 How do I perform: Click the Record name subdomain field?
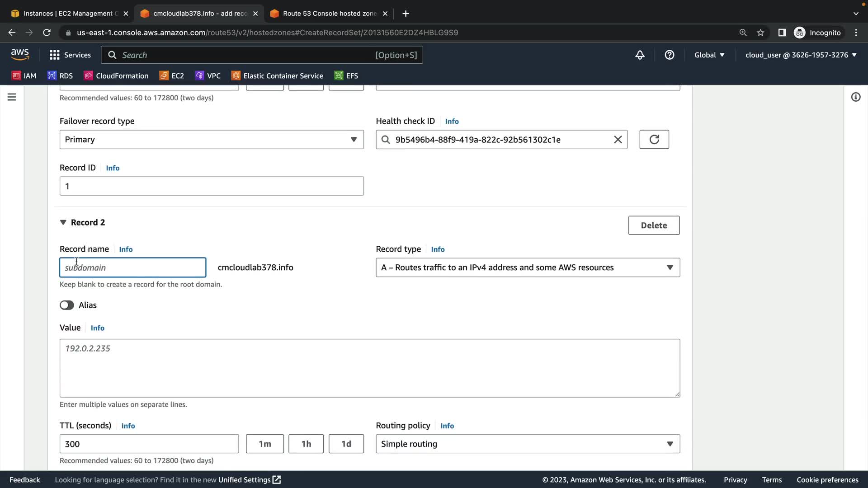coord(132,267)
